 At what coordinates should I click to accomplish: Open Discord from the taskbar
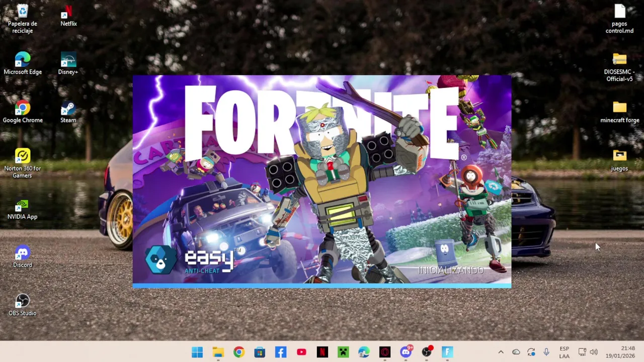pos(406,352)
